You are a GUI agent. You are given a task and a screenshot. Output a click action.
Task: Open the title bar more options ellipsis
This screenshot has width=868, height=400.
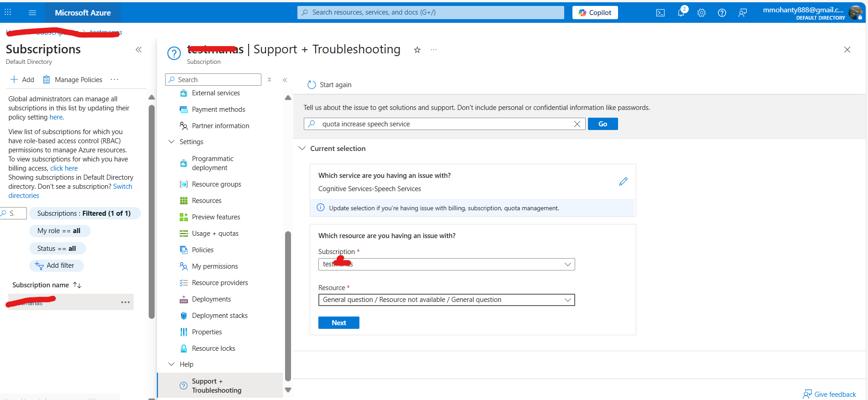(434, 50)
